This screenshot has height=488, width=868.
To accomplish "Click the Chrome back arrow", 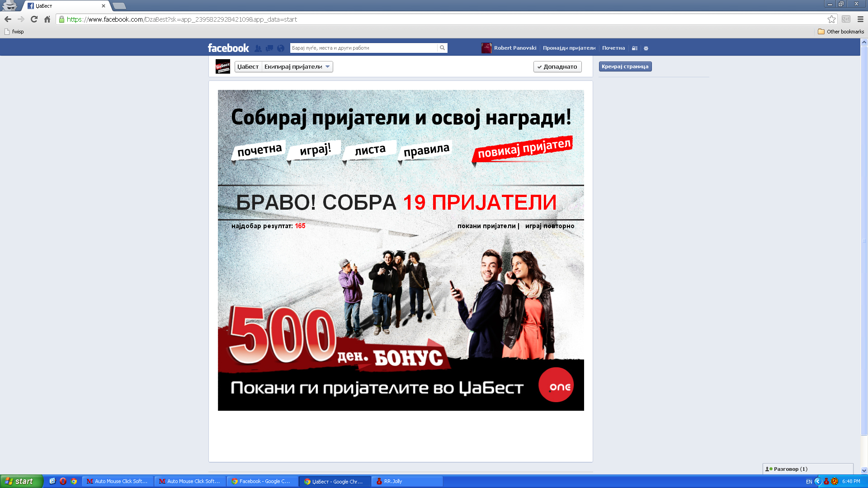I will click(8, 19).
